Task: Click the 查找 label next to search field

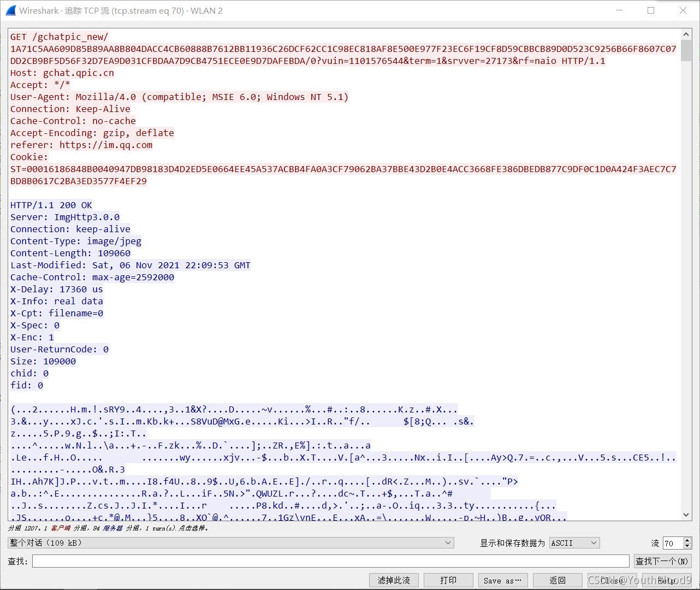Action: point(17,561)
